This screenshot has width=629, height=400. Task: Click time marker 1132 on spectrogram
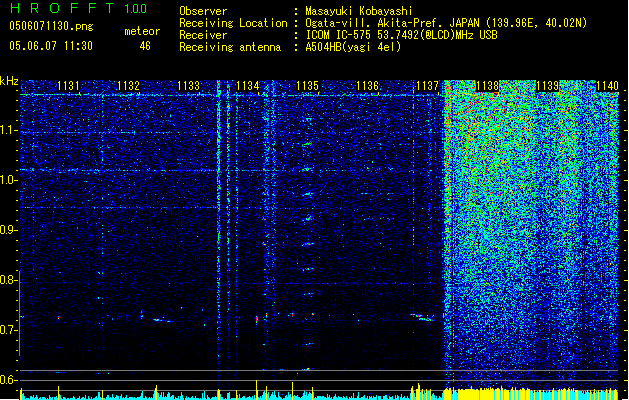[x=128, y=85]
